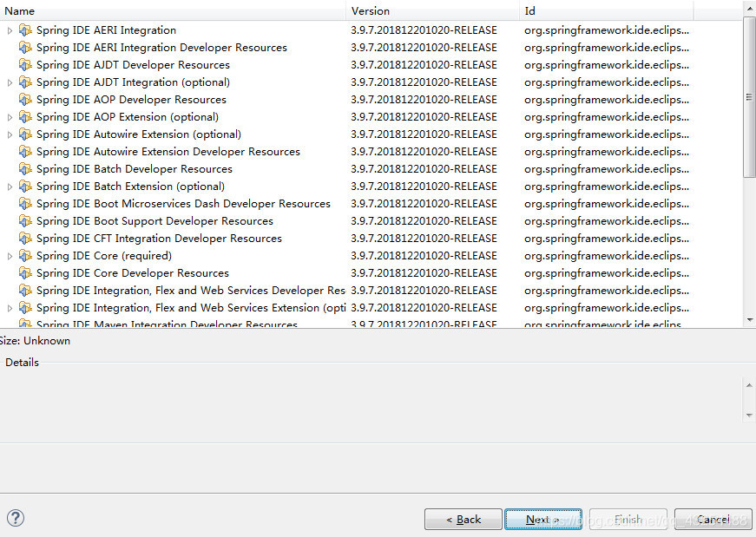Click icon beside Spring IDE Core Developer Resources
Screen dimensions: 756x537
pos(25,273)
